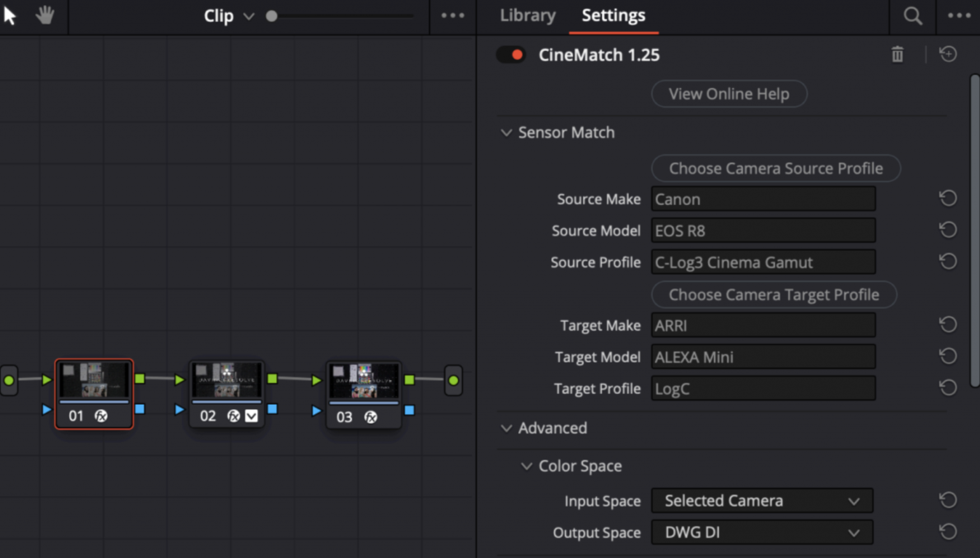Select node 01 thumbnail in graph
980x558 pixels.
coord(94,381)
